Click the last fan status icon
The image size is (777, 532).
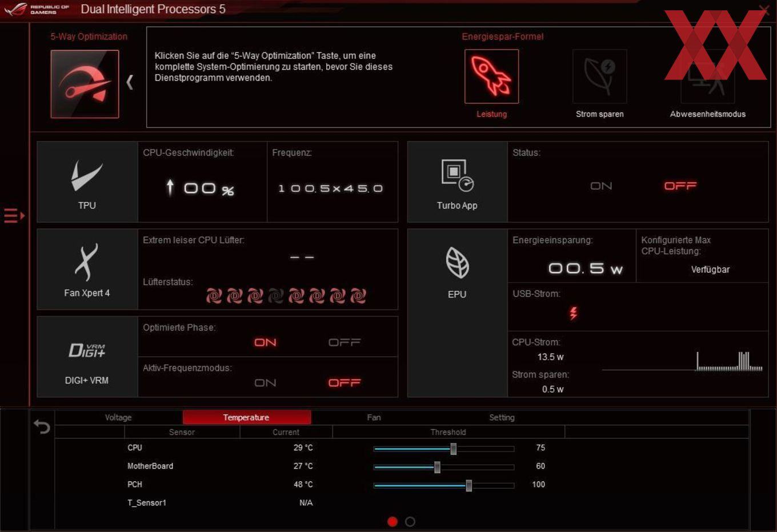358,296
